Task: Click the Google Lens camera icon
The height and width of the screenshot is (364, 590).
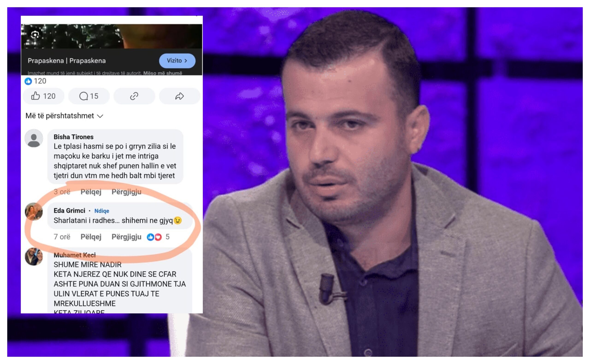Action: [35, 35]
